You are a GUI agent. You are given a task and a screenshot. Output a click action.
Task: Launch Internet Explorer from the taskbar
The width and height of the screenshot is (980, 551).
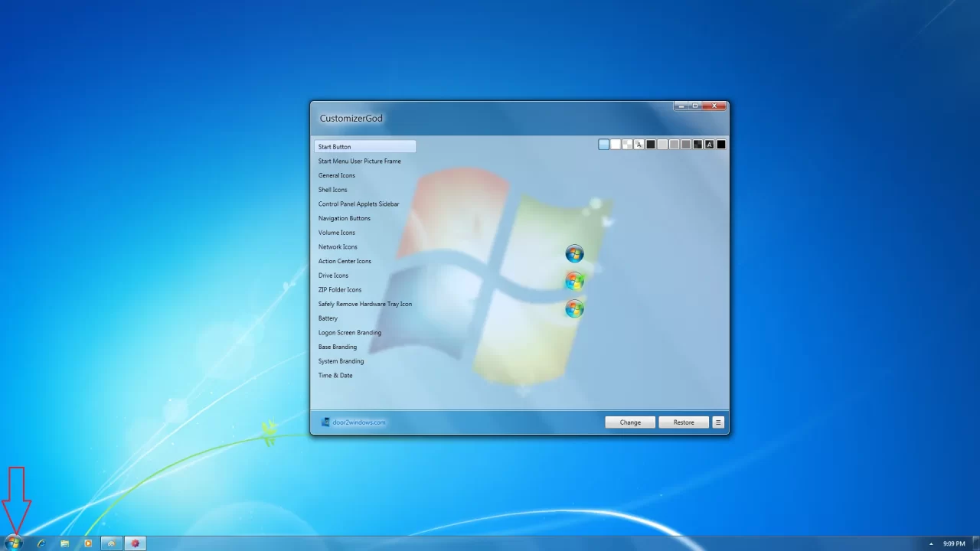pyautogui.click(x=41, y=543)
